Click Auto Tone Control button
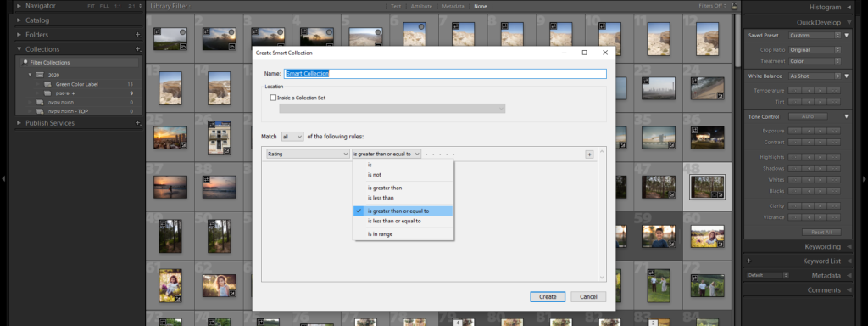Image resolution: width=868 pixels, height=326 pixels. point(808,116)
